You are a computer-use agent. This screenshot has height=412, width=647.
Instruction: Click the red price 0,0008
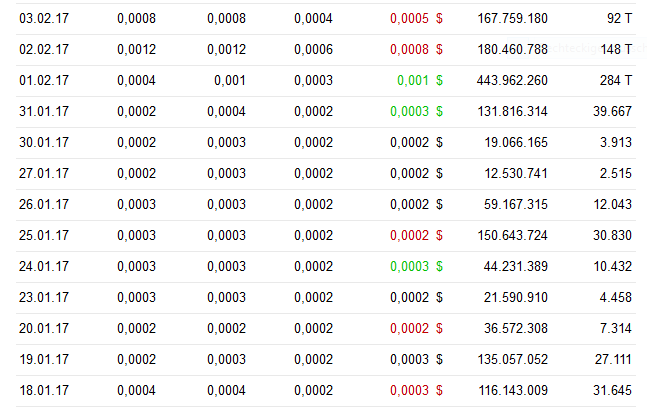pyautogui.click(x=409, y=49)
